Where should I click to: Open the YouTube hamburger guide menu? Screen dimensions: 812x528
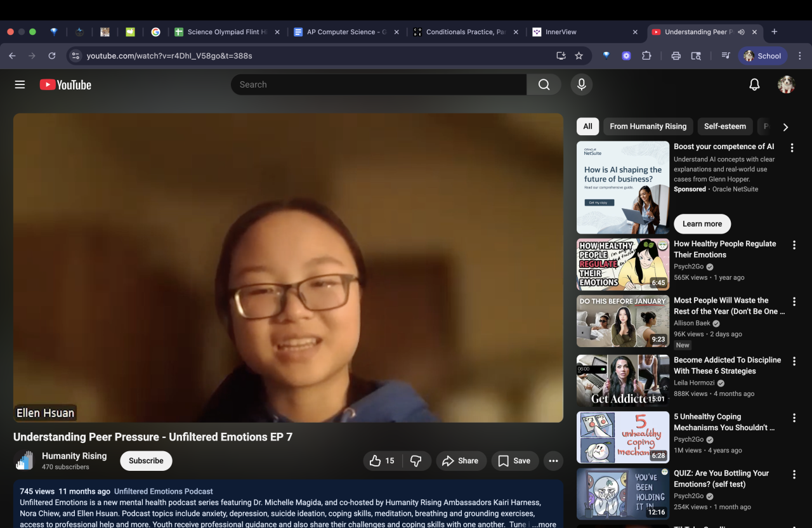20,84
